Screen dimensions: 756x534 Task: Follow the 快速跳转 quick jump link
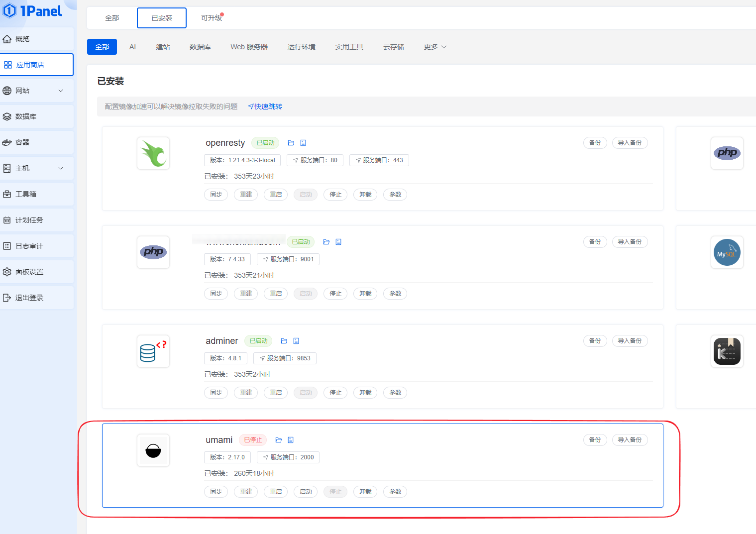(x=265, y=107)
